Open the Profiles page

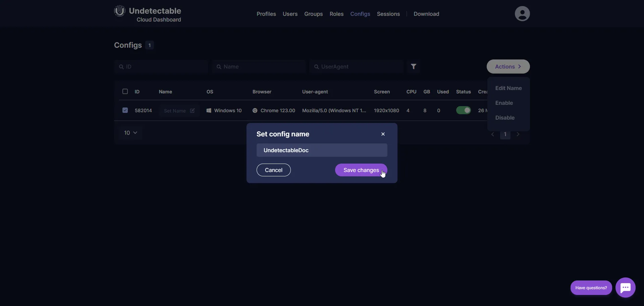tap(266, 14)
